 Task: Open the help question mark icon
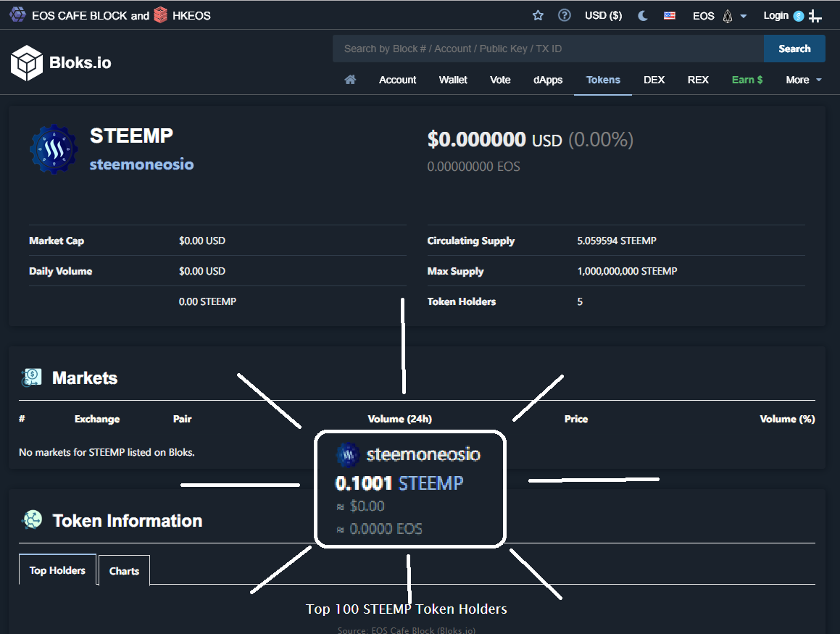564,15
